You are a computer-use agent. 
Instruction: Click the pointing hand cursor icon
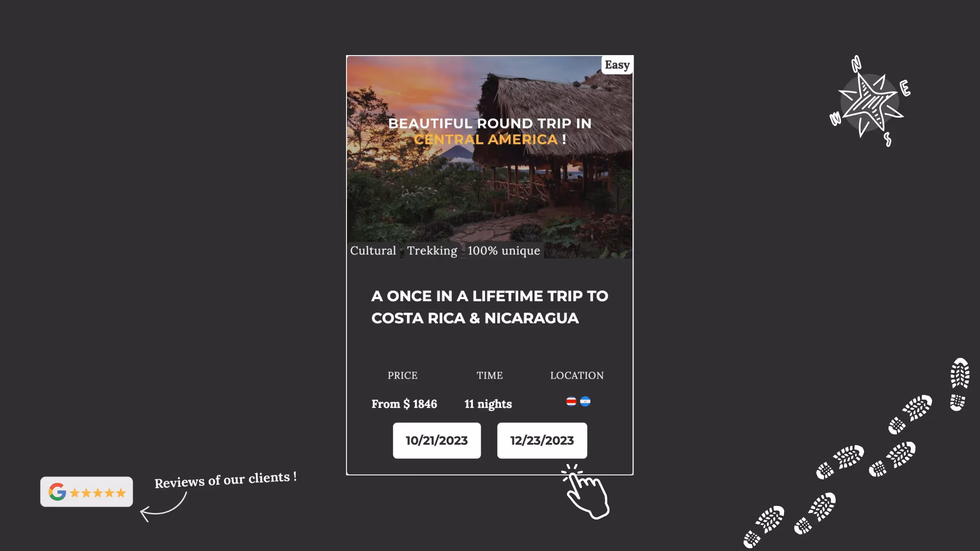tap(586, 492)
